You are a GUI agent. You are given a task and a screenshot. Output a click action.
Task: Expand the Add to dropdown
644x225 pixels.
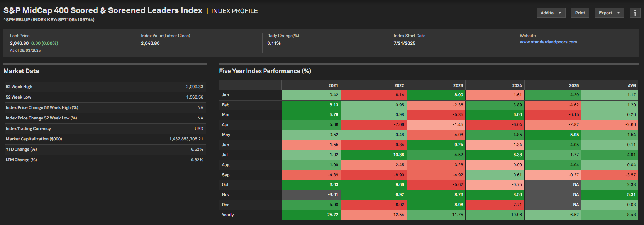click(x=551, y=13)
